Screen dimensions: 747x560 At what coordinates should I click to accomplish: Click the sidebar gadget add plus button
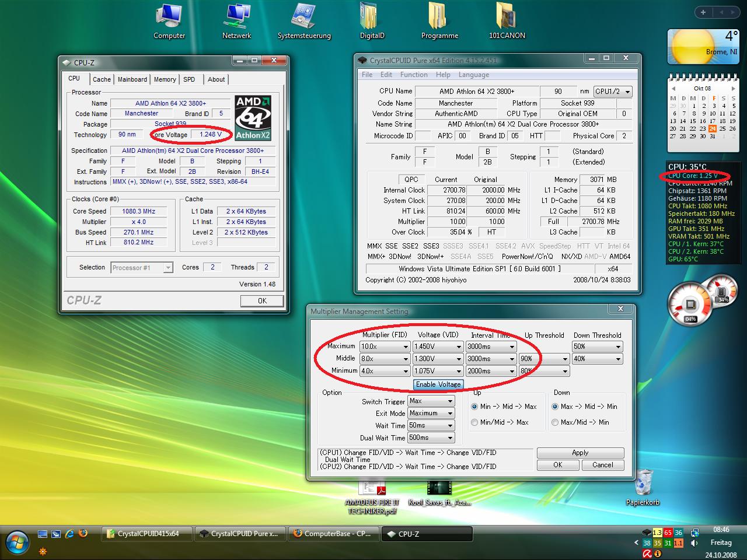703,12
